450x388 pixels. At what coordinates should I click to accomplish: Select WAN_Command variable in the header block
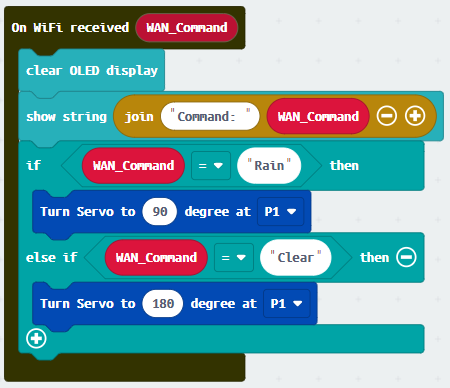click(x=187, y=28)
